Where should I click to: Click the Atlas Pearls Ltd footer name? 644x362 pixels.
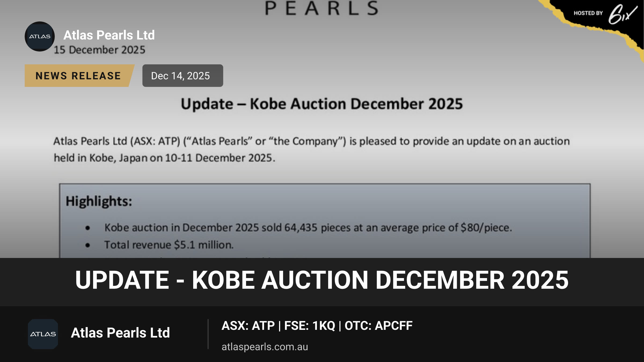coord(120,333)
